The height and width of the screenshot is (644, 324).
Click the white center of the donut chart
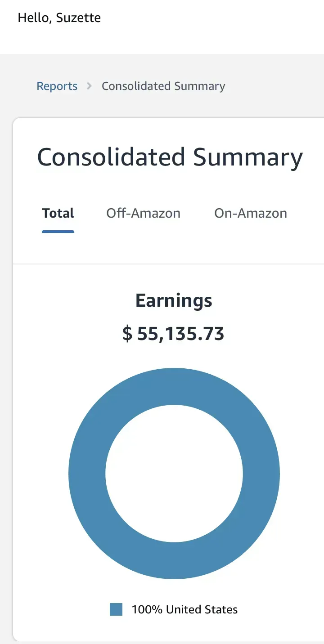point(174,473)
